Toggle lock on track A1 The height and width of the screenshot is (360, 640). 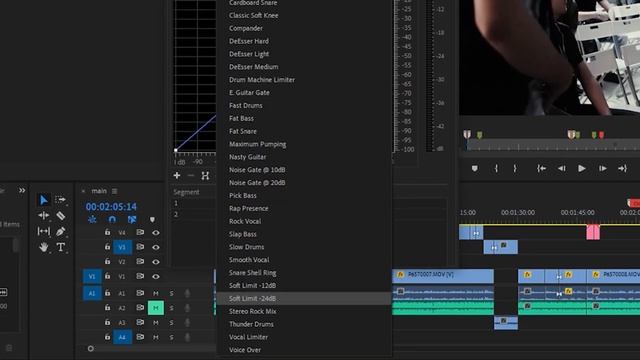click(107, 293)
